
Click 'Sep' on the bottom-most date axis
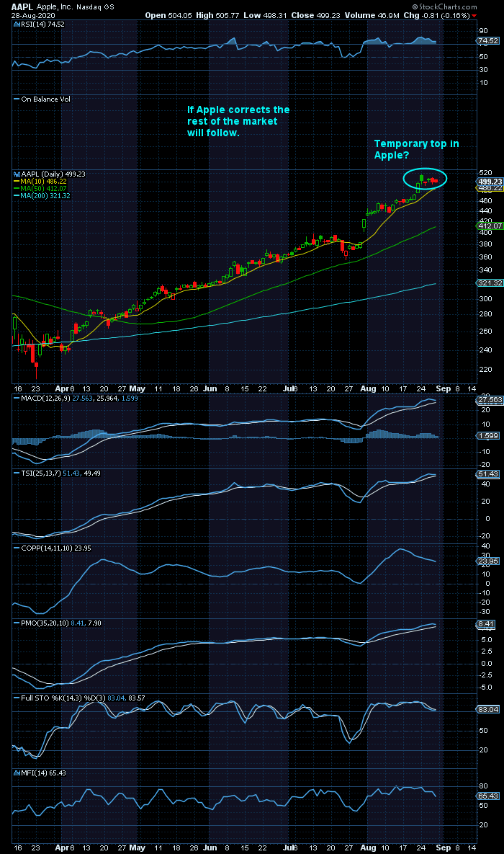click(x=444, y=848)
